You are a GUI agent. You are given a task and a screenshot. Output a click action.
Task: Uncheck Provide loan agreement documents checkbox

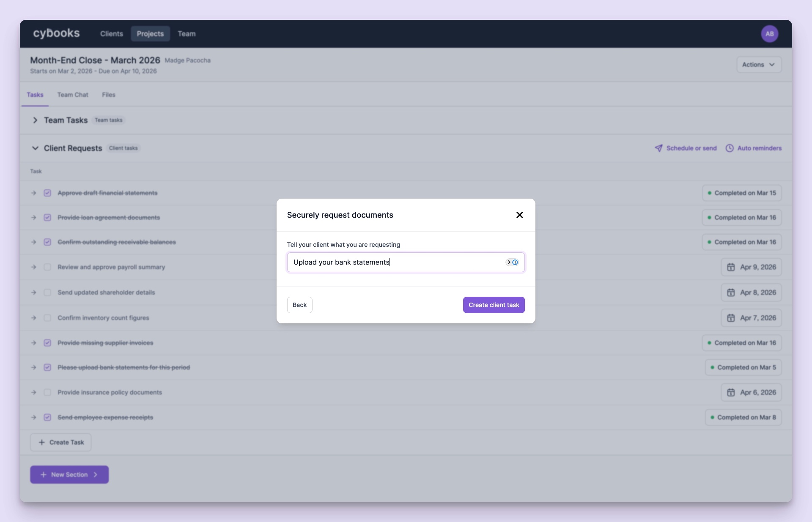pos(47,218)
